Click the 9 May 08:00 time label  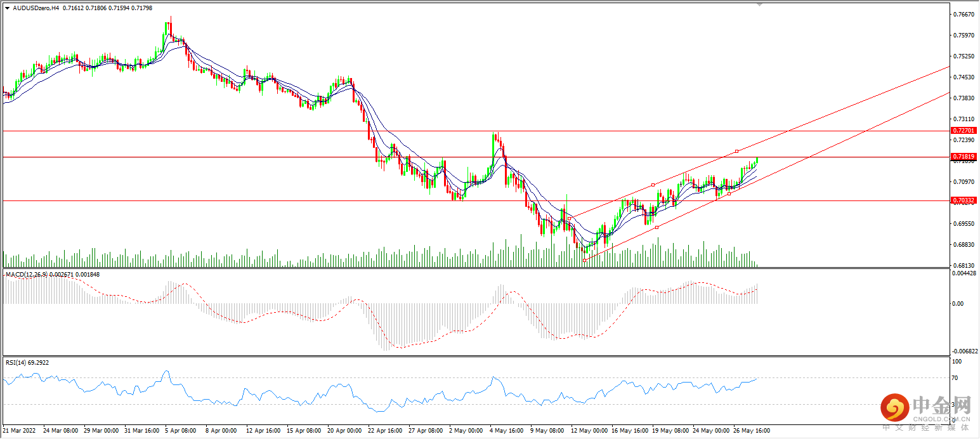tap(546, 431)
